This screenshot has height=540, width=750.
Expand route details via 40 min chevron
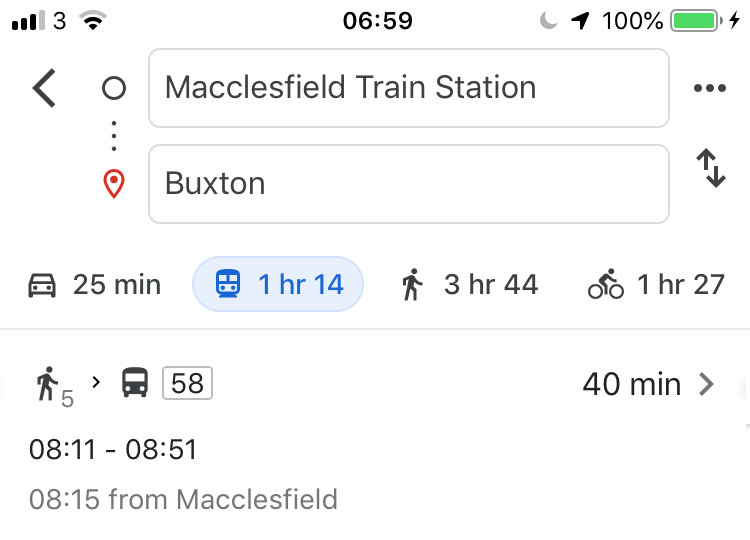click(707, 384)
